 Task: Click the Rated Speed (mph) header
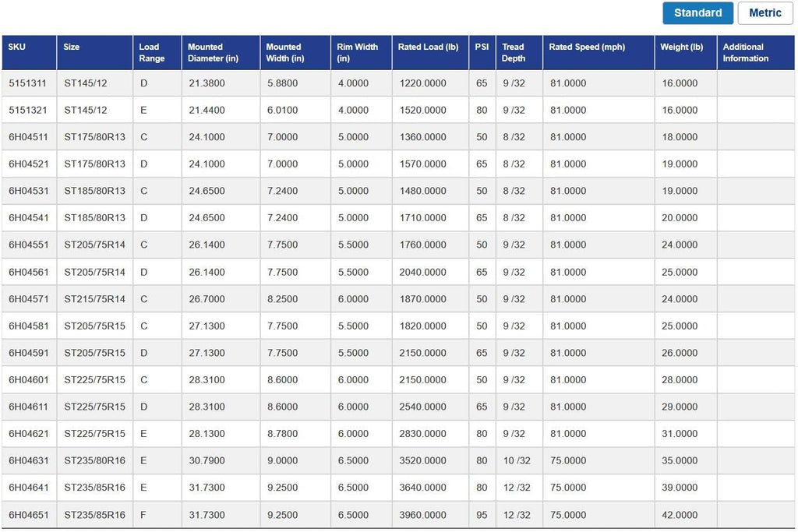tap(598, 52)
